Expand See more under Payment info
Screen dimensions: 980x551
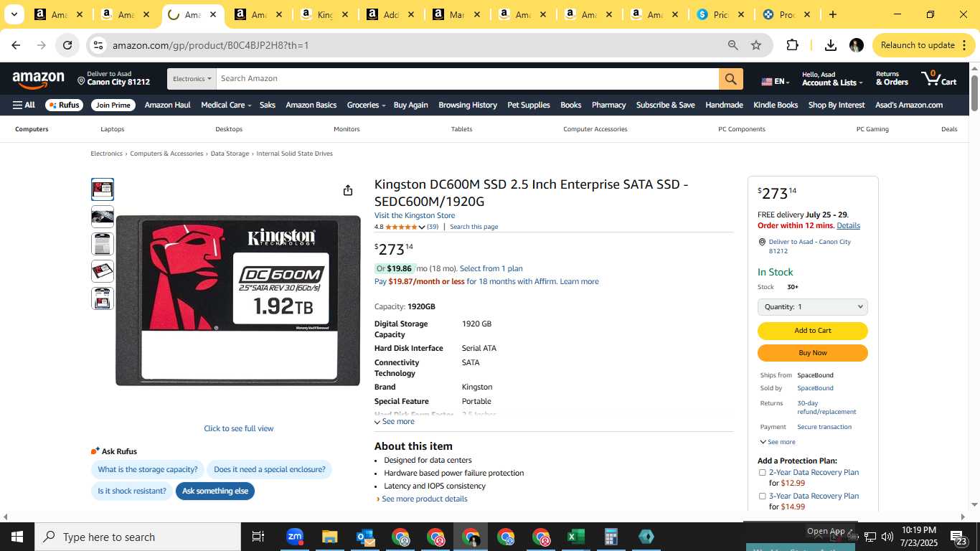point(777,442)
